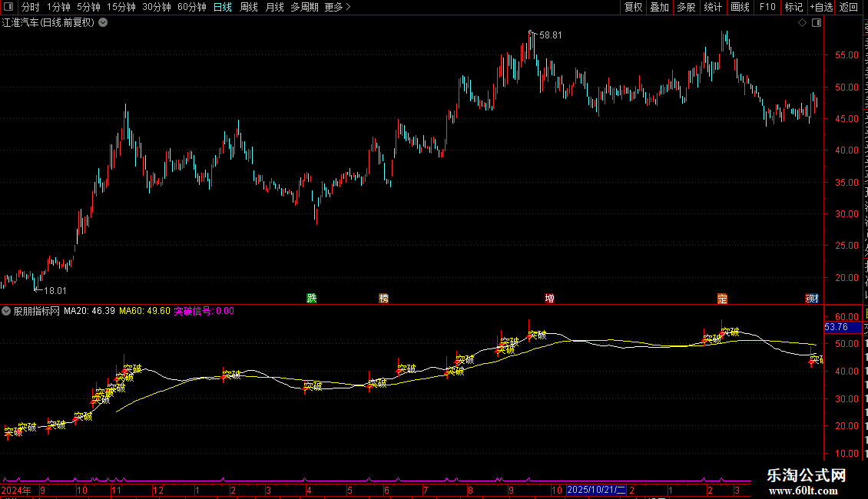Viewport: 868px width, 499px height.
Task: Click the 叠加 overlay button
Action: point(659,7)
